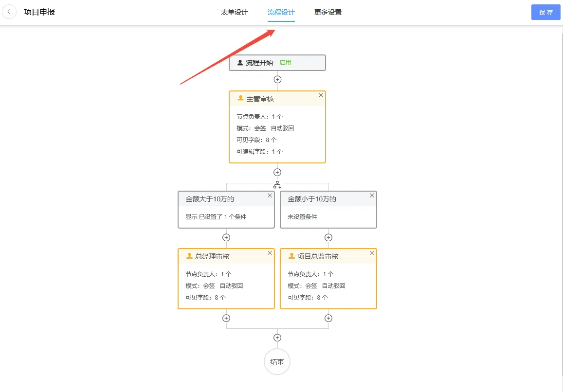Click the plus icon under the 主管审核 node
Viewport: 563px width, 392px height.
click(277, 172)
